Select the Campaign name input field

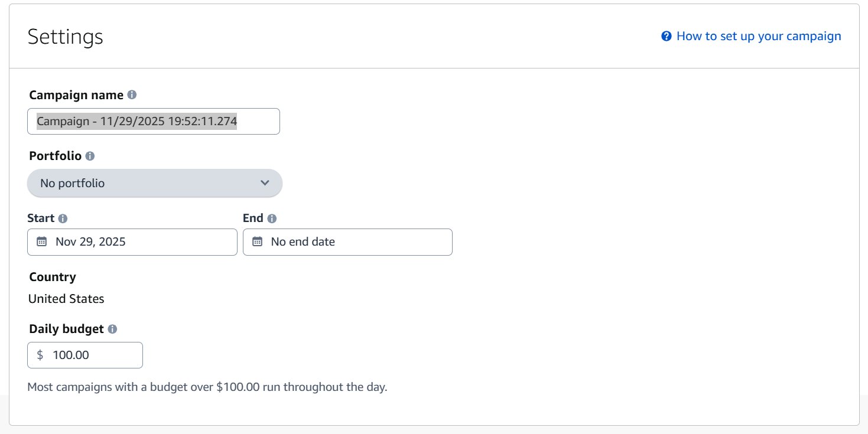(154, 121)
